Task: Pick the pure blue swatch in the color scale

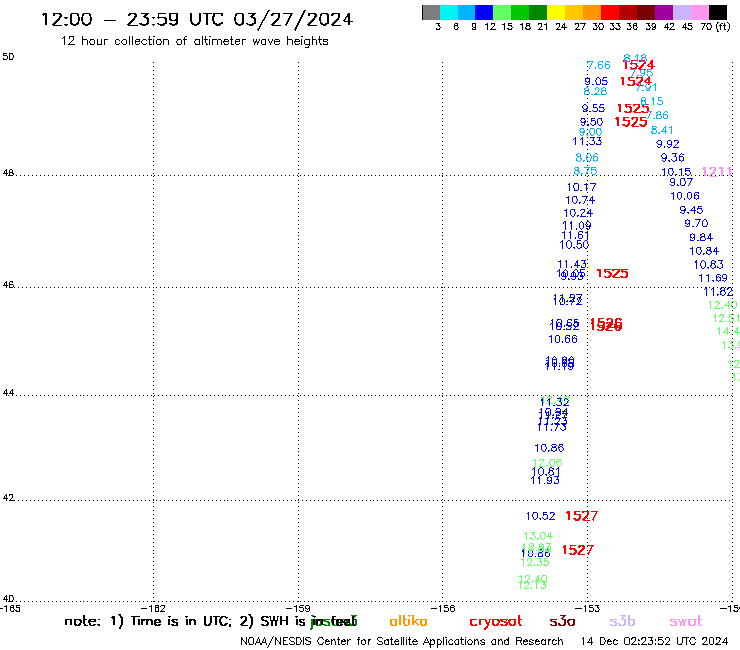Action: click(x=484, y=12)
